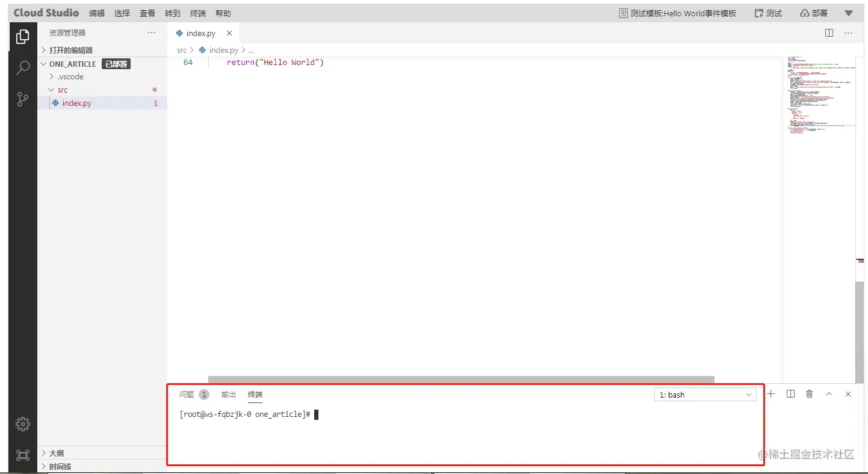
Task: Click the 资源管理器 panel title
Action: click(67, 33)
